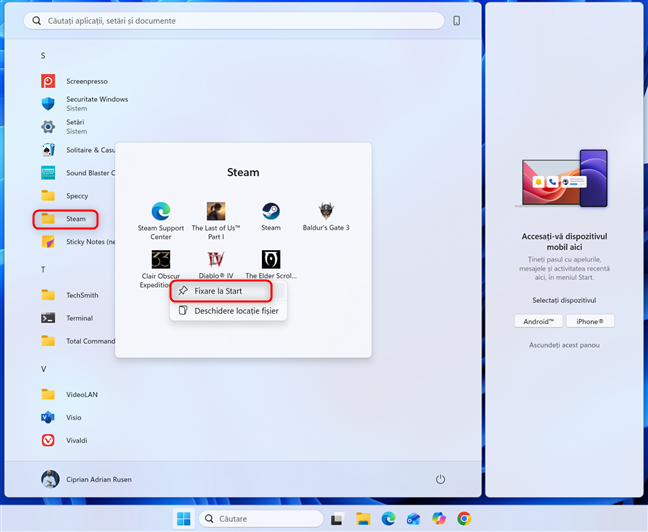This screenshot has height=532, width=648.
Task: Open Baldur's Gate 3 game icon
Action: pyautogui.click(x=326, y=212)
